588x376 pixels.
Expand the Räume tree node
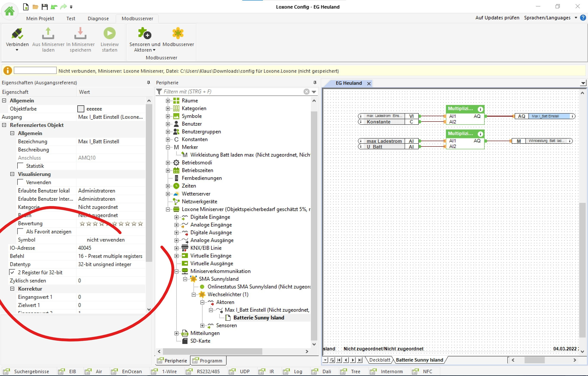pyautogui.click(x=168, y=101)
